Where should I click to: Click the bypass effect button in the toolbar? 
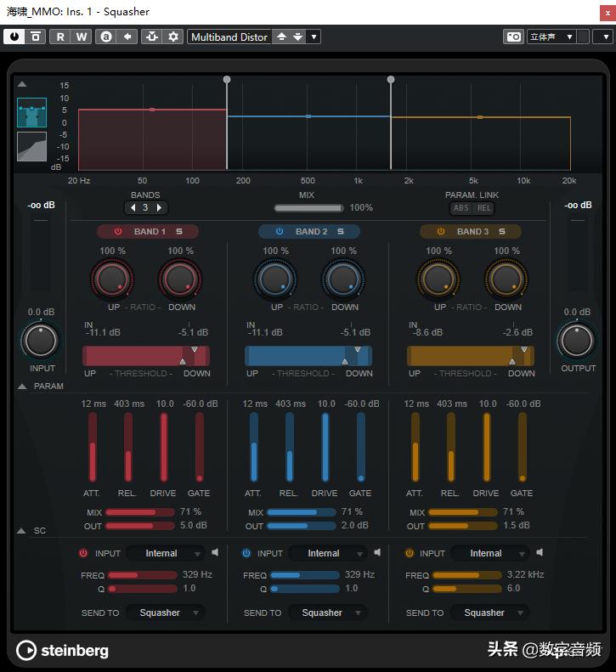coord(36,37)
